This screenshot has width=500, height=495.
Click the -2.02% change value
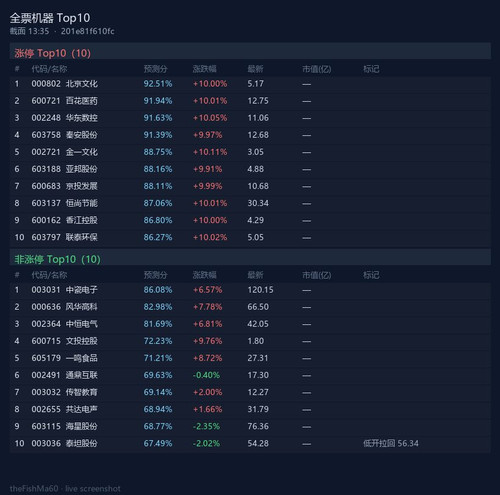tap(206, 443)
